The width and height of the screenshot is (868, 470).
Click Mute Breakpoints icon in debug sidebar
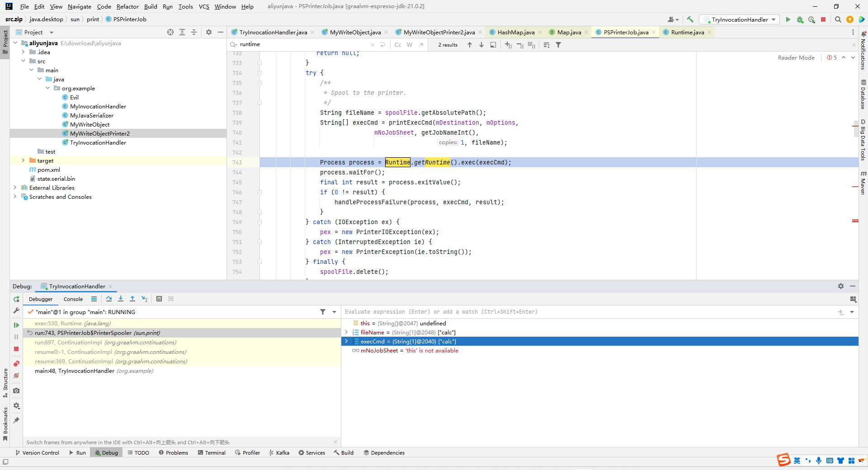tap(16, 376)
